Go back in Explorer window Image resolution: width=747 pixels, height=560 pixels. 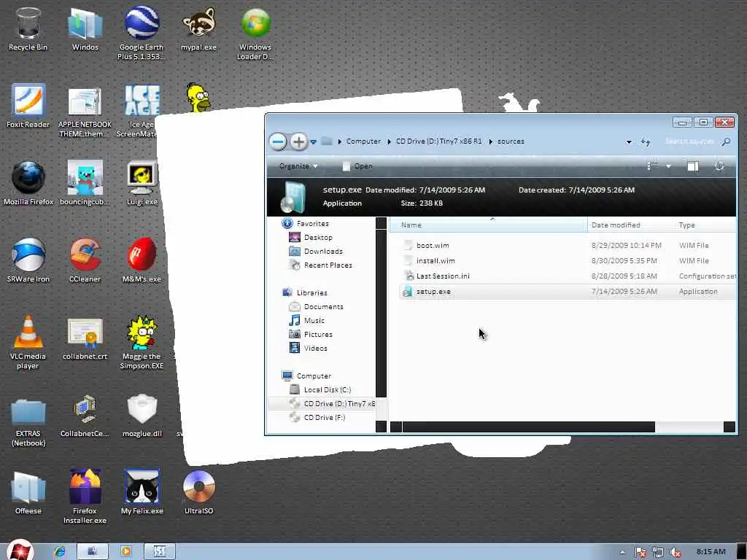coord(278,141)
